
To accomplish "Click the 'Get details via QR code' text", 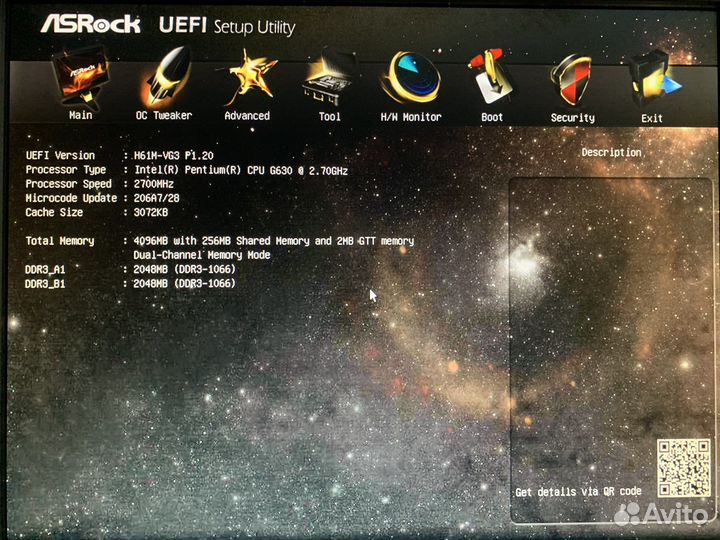I will tap(578, 492).
